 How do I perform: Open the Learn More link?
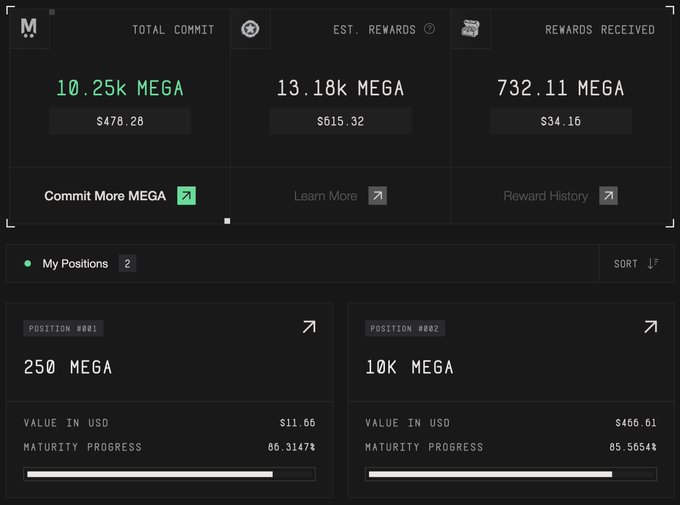pos(326,196)
